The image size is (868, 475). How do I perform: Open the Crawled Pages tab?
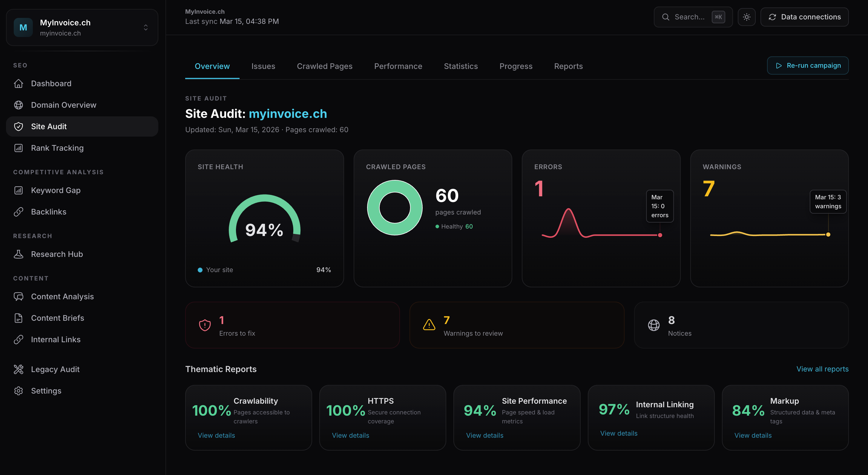click(324, 66)
